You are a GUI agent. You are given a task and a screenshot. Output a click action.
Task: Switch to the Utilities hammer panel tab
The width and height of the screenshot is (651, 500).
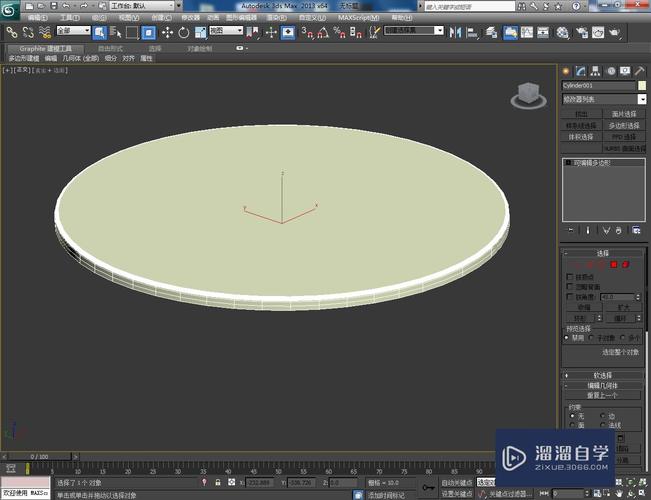639,71
